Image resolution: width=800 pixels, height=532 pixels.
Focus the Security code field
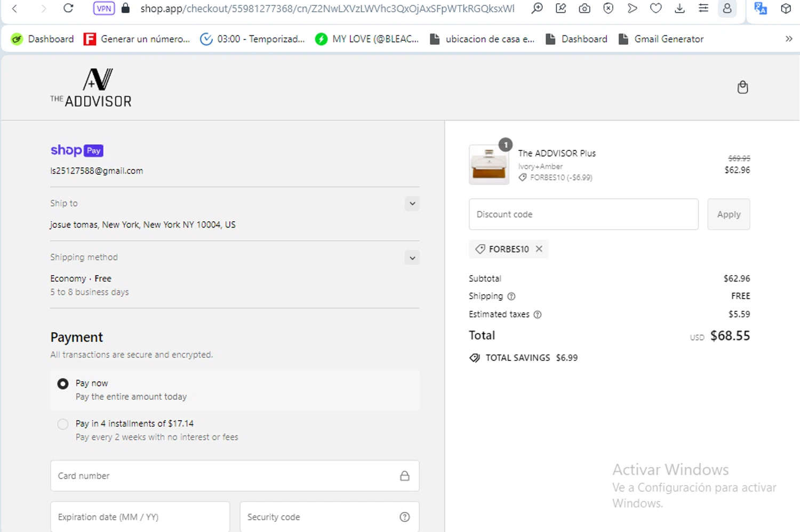(x=330, y=517)
